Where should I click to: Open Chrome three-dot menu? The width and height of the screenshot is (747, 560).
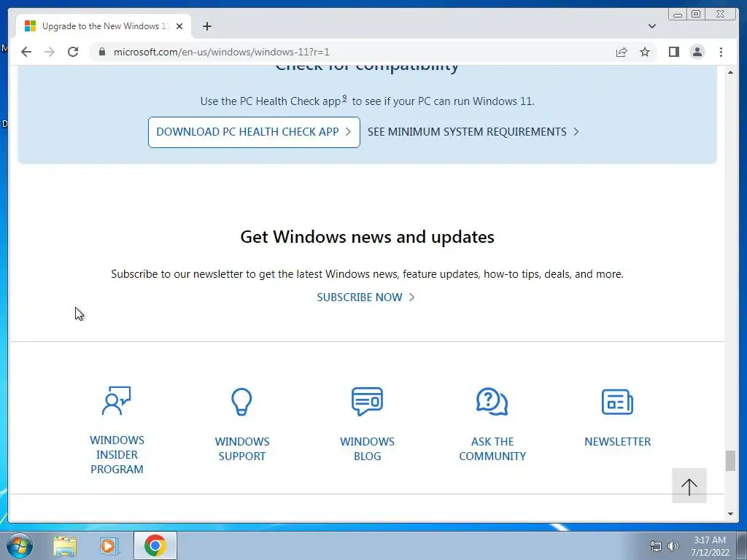pos(721,52)
